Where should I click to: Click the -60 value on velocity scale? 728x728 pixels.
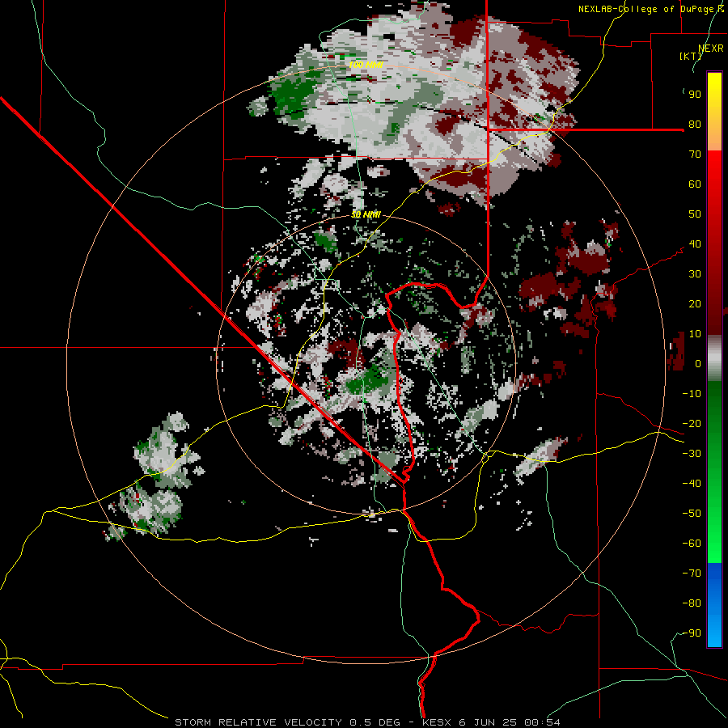[692, 544]
